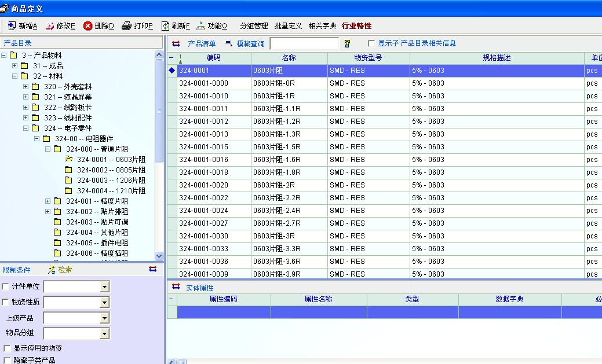The width and height of the screenshot is (602, 364).
Task: Click the red 删除 (Delete) icon
Action: (88, 26)
